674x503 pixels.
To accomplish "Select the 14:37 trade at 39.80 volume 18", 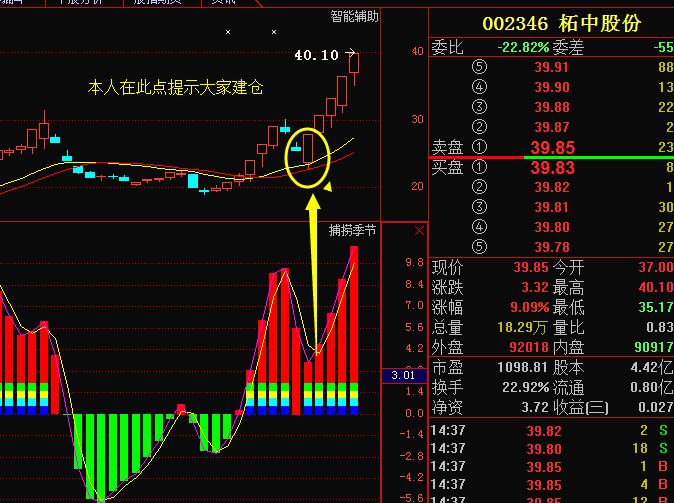I will point(552,448).
